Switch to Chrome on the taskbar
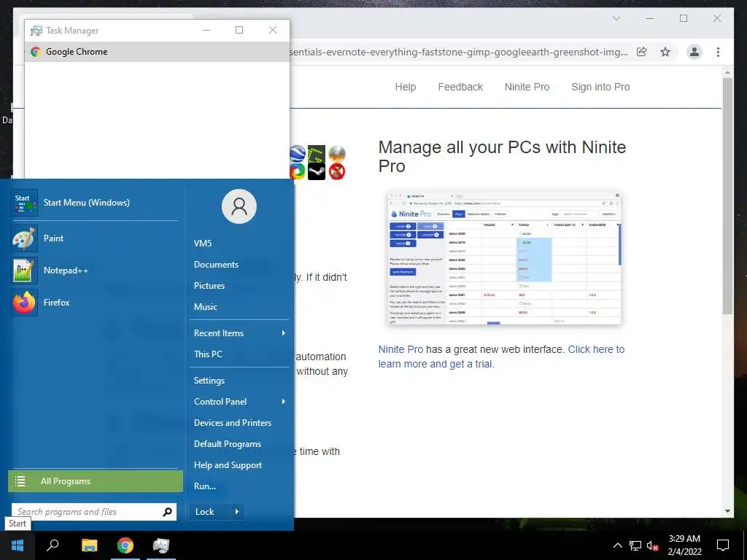The height and width of the screenshot is (560, 747). [125, 545]
